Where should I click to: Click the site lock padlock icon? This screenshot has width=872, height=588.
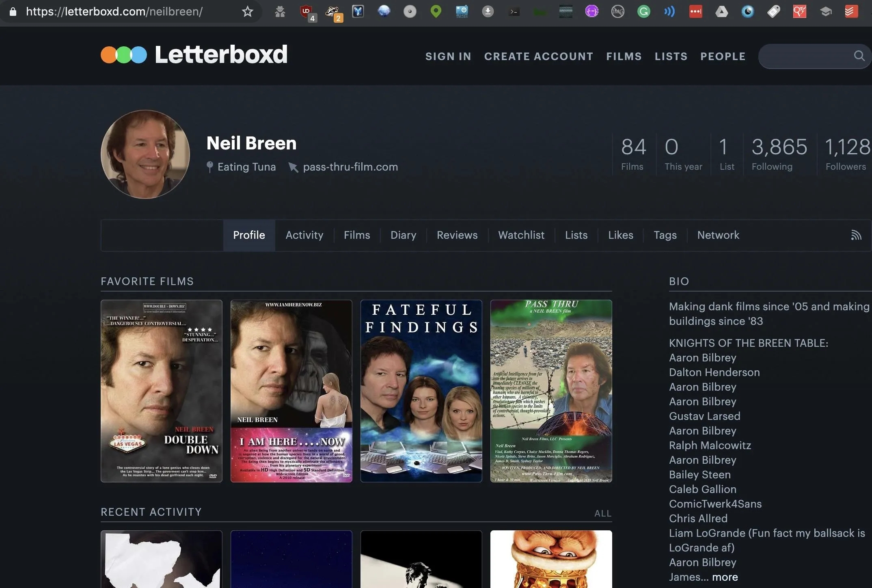click(13, 11)
